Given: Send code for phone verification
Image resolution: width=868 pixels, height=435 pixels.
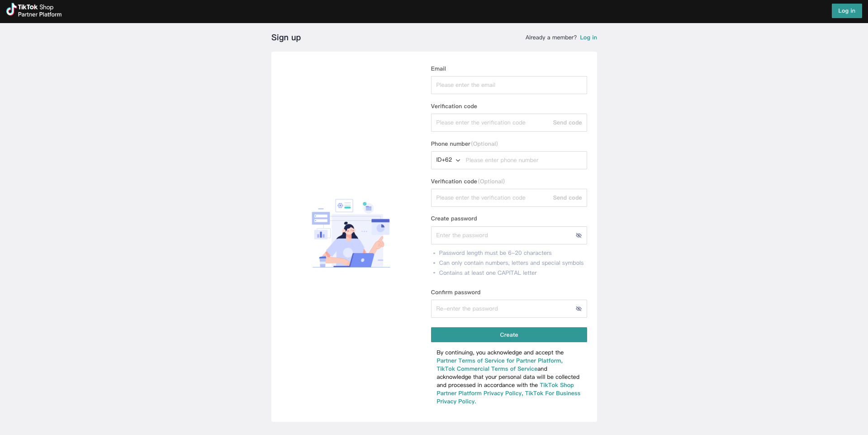Looking at the screenshot, I should point(567,198).
